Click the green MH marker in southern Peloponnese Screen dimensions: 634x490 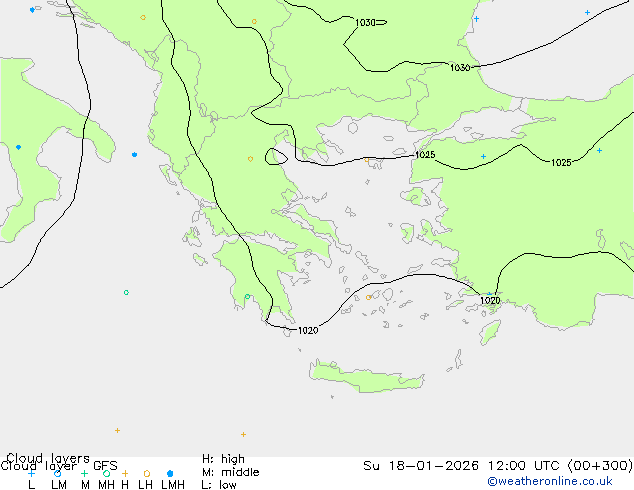click(x=247, y=297)
